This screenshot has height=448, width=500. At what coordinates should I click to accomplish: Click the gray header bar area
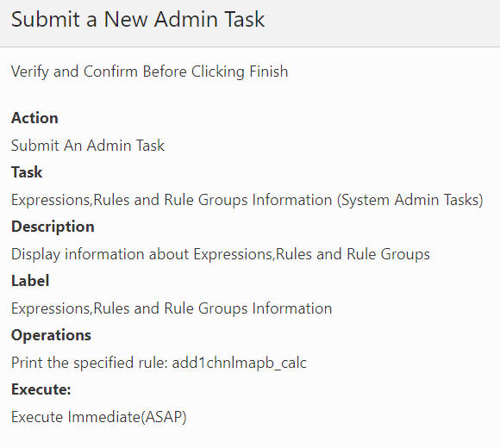[250, 23]
